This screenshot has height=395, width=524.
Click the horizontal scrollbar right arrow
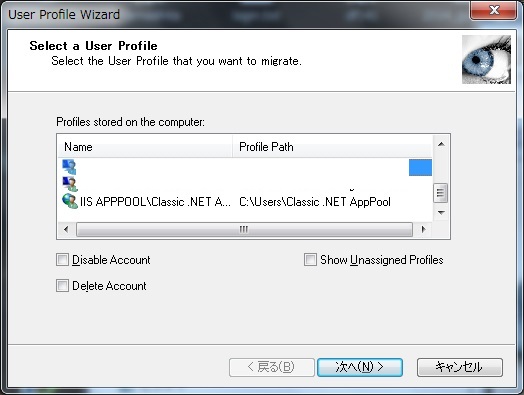click(423, 230)
